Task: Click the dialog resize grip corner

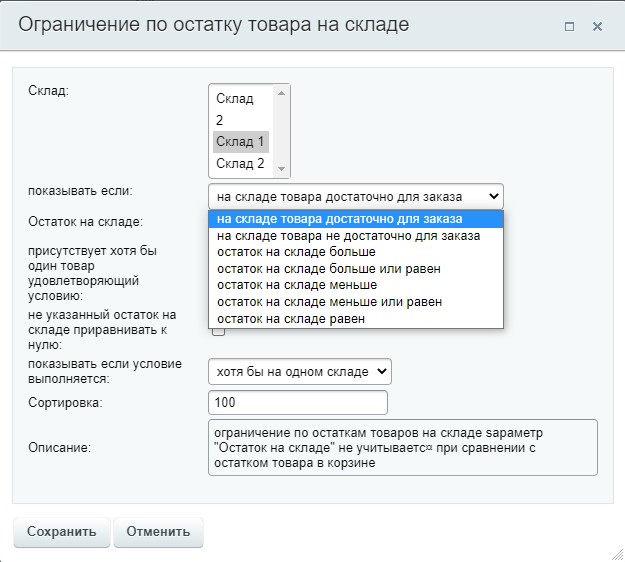Action: tap(616, 553)
